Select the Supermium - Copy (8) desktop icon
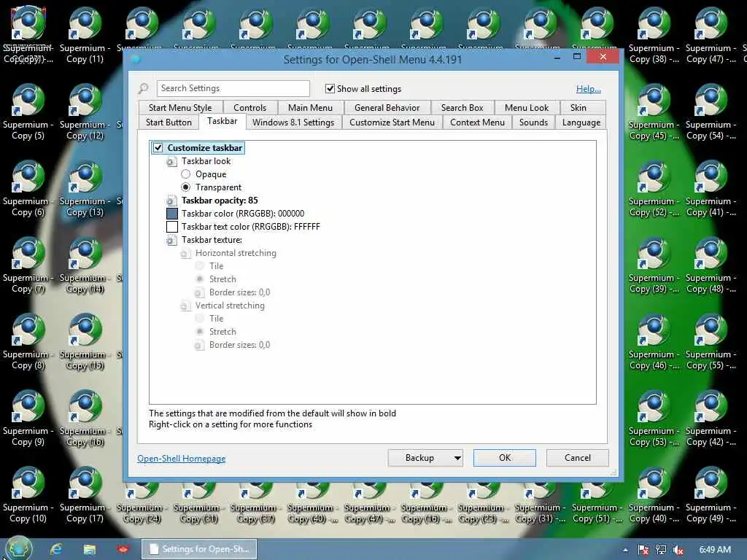This screenshot has height=560, width=747. (x=28, y=343)
